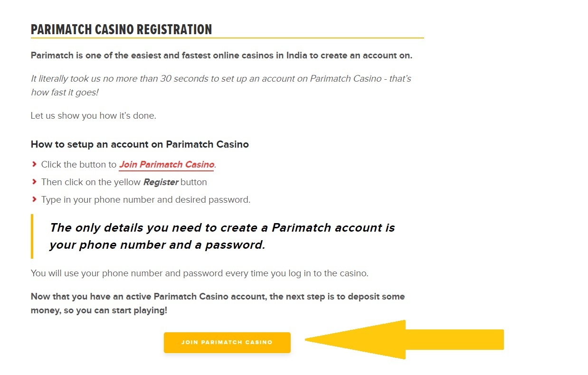Click the bold deposit money paragraph
The width and height of the screenshot is (588, 375).
coord(218,303)
